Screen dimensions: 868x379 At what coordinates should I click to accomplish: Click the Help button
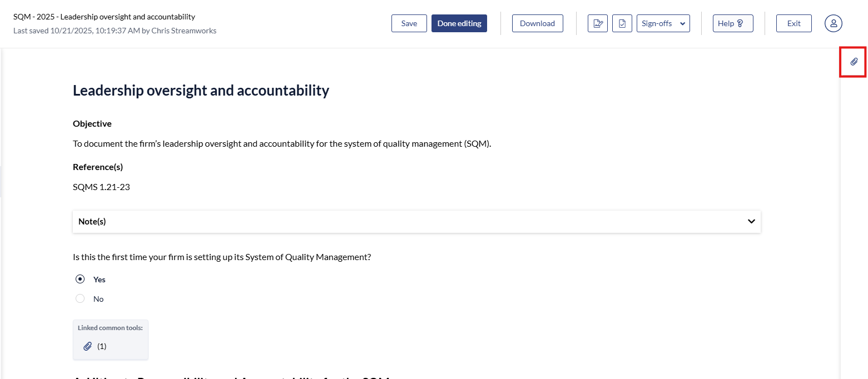(733, 23)
